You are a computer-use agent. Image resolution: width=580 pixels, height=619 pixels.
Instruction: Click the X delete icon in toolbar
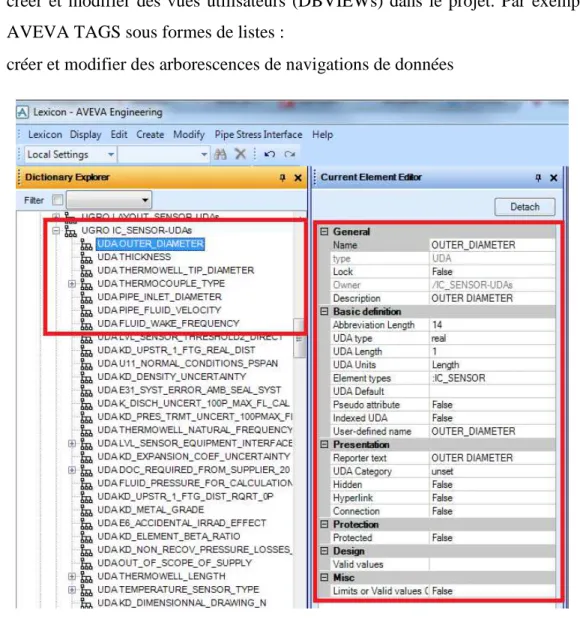[x=240, y=154]
